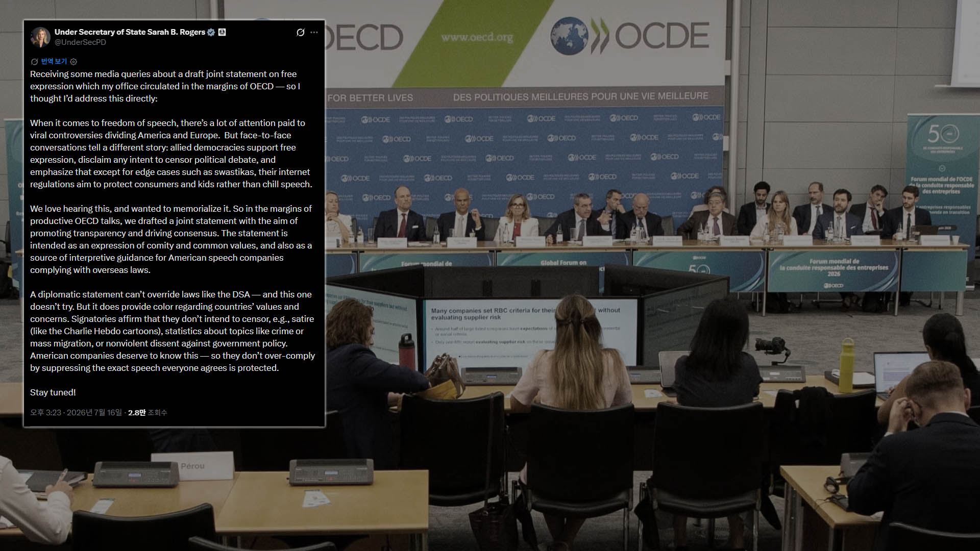Open the translation settings gear icon
This screenshot has height=551, width=980.
73,62
